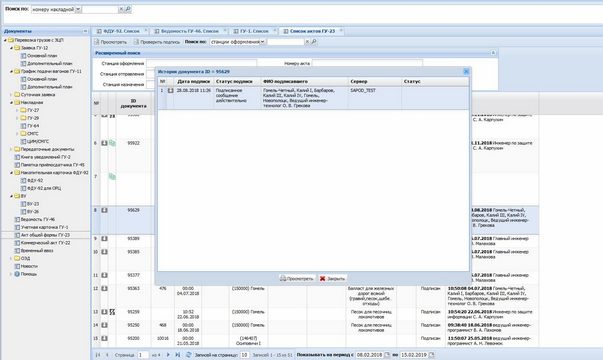Click the SAPOD_TEST server cell
Viewport: 603px width, 360px height.
pos(363,90)
